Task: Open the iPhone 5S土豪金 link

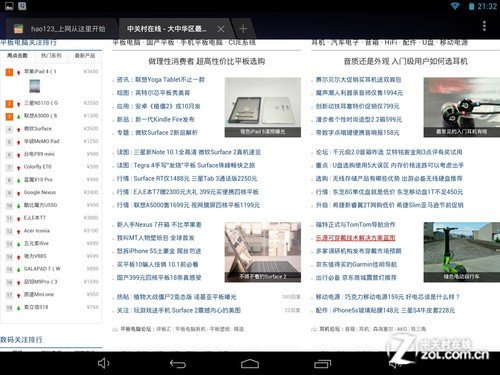Action: (x=159, y=251)
